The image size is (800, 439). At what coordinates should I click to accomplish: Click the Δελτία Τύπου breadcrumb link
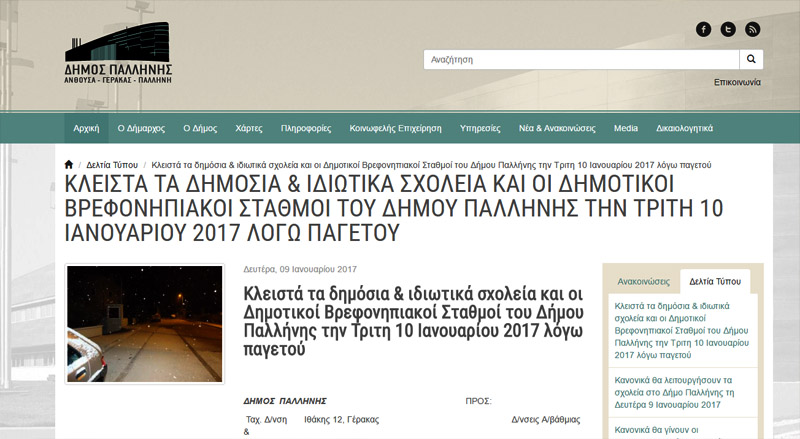point(112,164)
